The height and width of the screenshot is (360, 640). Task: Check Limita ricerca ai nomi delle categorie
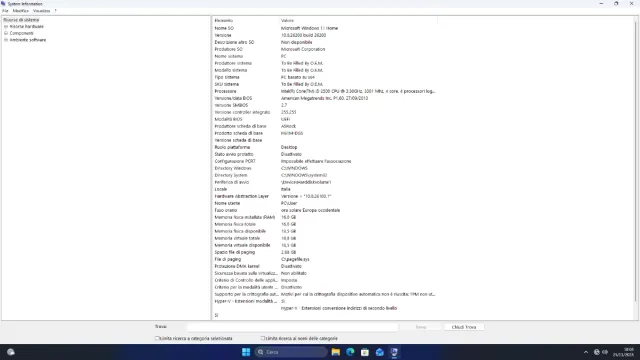point(262,338)
